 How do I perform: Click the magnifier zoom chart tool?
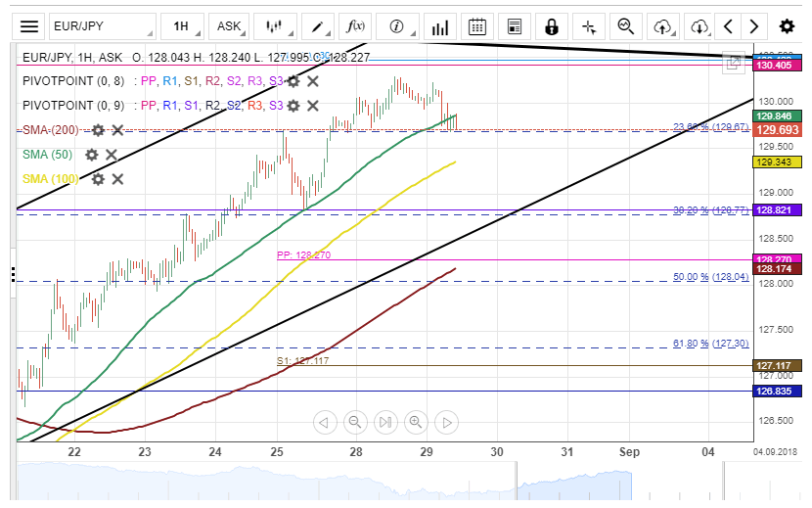[x=626, y=26]
